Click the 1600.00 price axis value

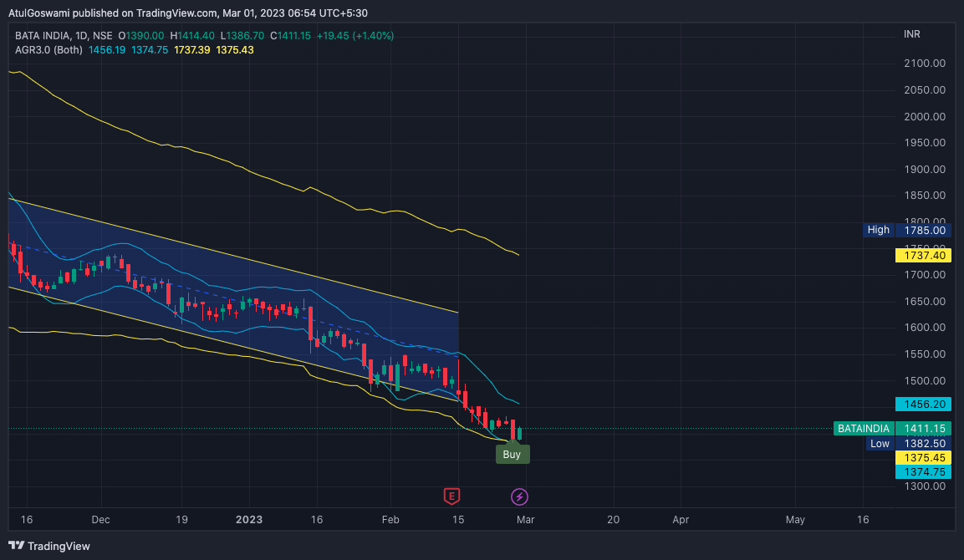click(925, 328)
